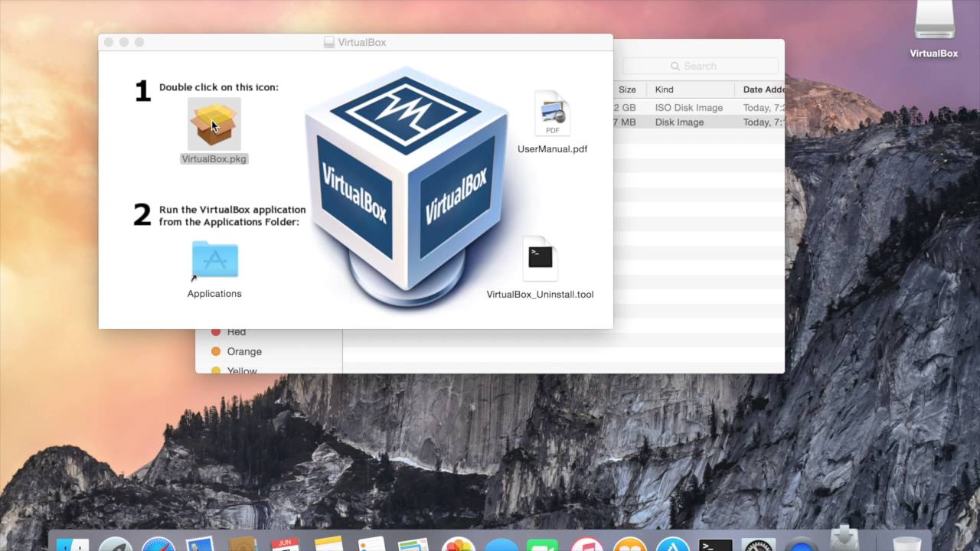Click the VirtualBox_Uninstall.tool file name label
Screen dimensions: 980x551
coord(541,295)
